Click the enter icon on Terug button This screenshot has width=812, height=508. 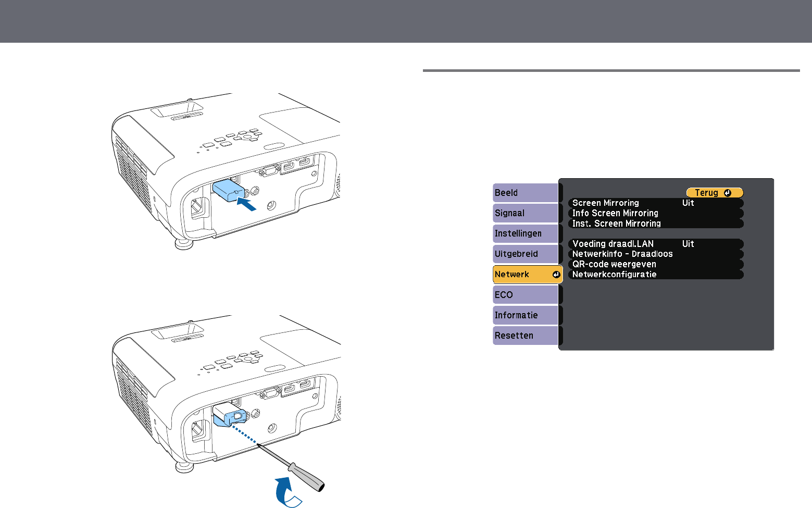point(728,193)
